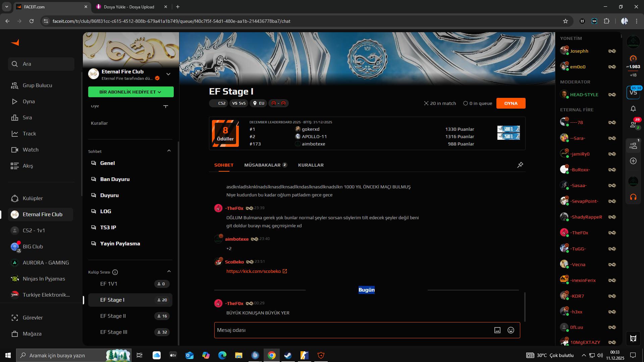644x362 pixels.
Task: Click the plus icon next to Üye
Action: tap(166, 106)
